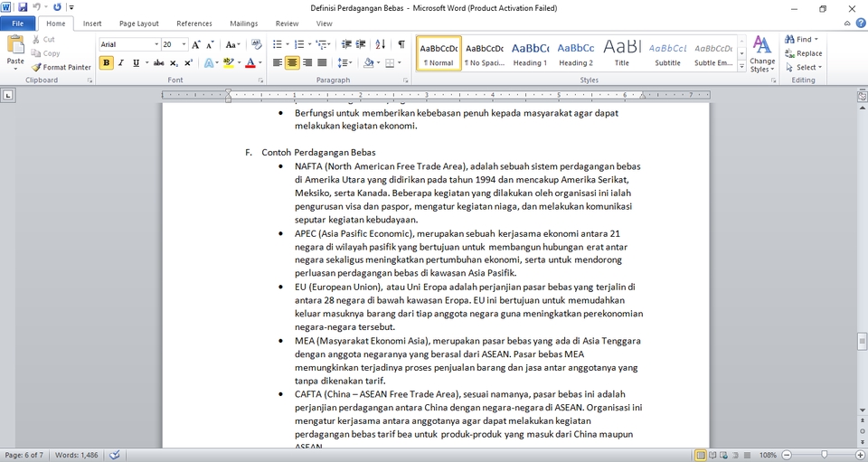Open the Line Spacing dropdown
Screen dimensions: 868x462
tap(344, 62)
